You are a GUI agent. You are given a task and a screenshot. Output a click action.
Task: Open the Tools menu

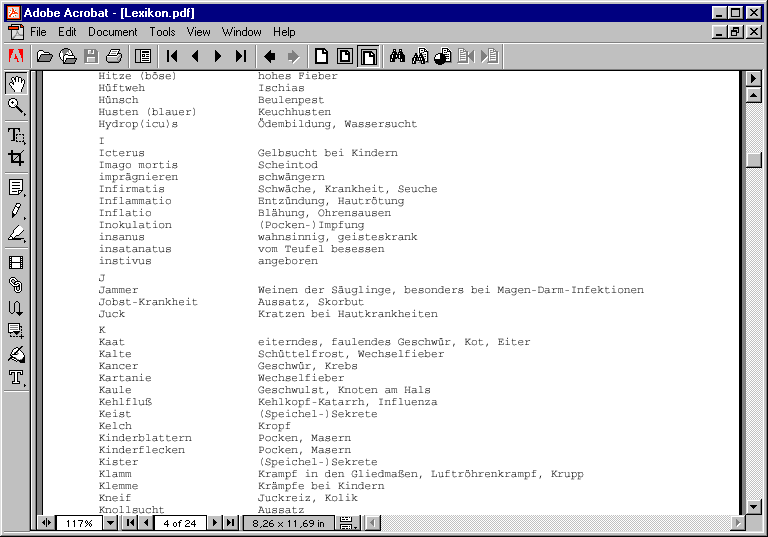[162, 32]
